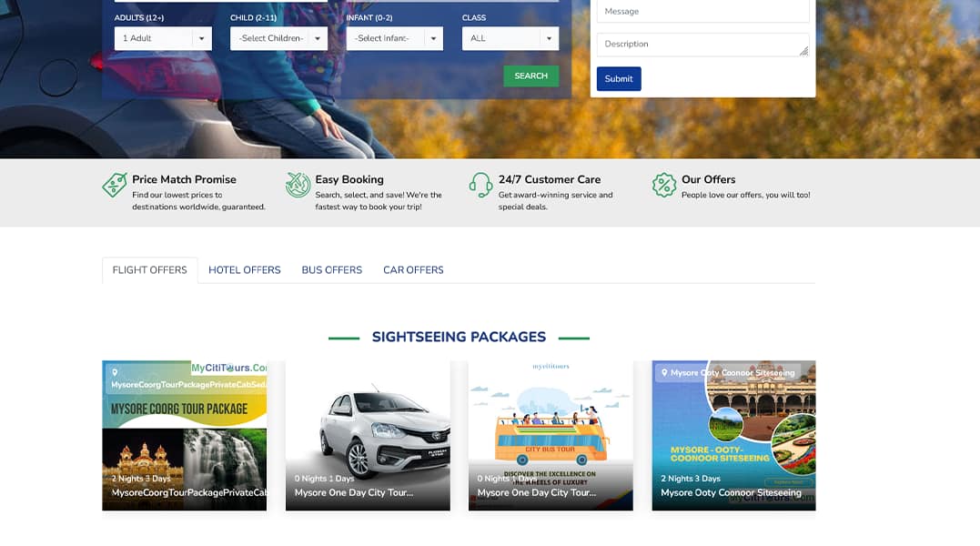Image resolution: width=980 pixels, height=546 pixels.
Task: Expand the Class ALL dropdown
Action: click(x=510, y=38)
